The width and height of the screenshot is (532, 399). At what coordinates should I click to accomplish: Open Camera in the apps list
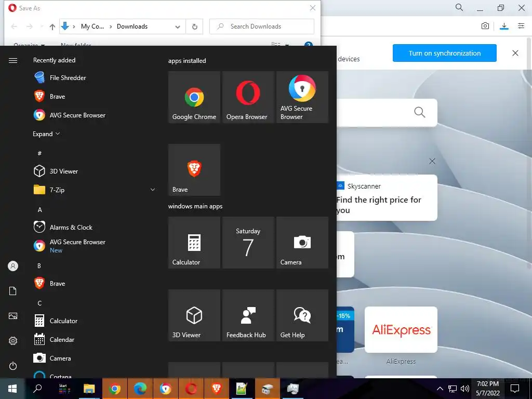point(94,358)
